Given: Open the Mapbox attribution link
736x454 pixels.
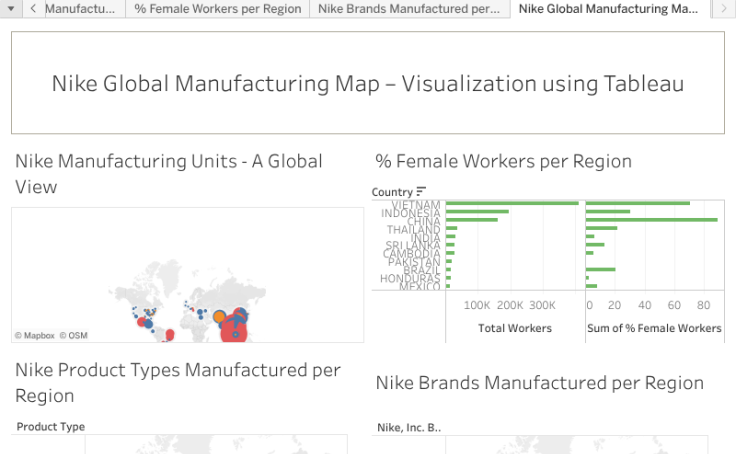Looking at the screenshot, I should [35, 336].
